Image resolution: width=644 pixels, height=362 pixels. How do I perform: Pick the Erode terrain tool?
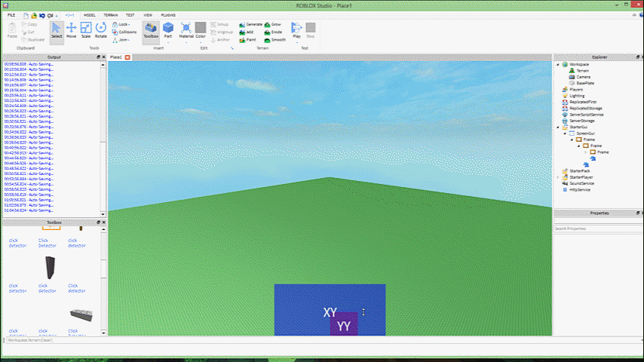point(273,32)
